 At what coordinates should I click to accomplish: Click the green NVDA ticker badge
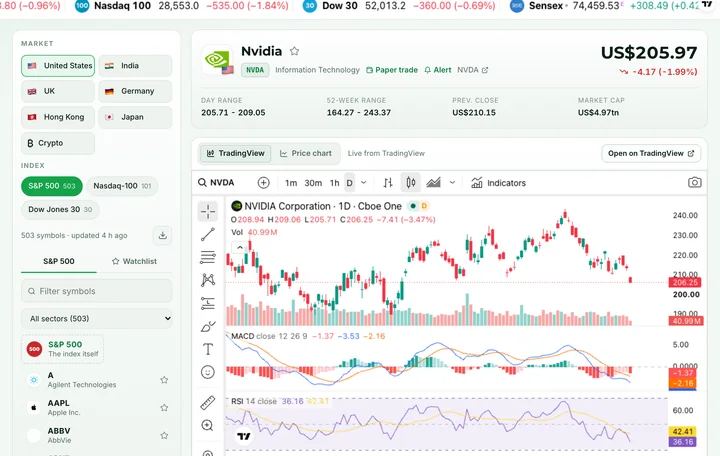[255, 70]
